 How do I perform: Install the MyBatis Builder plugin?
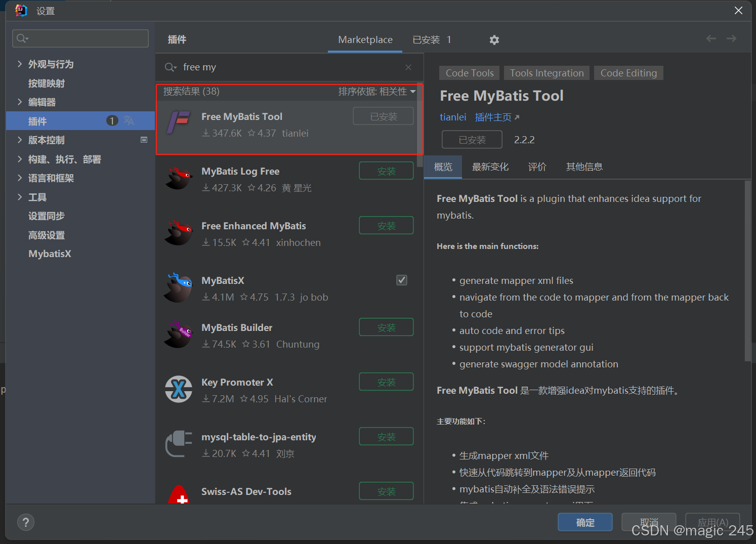pyautogui.click(x=386, y=327)
